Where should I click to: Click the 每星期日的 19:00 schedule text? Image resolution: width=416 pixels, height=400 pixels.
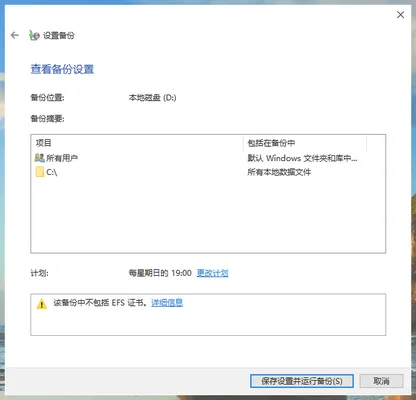pos(160,273)
